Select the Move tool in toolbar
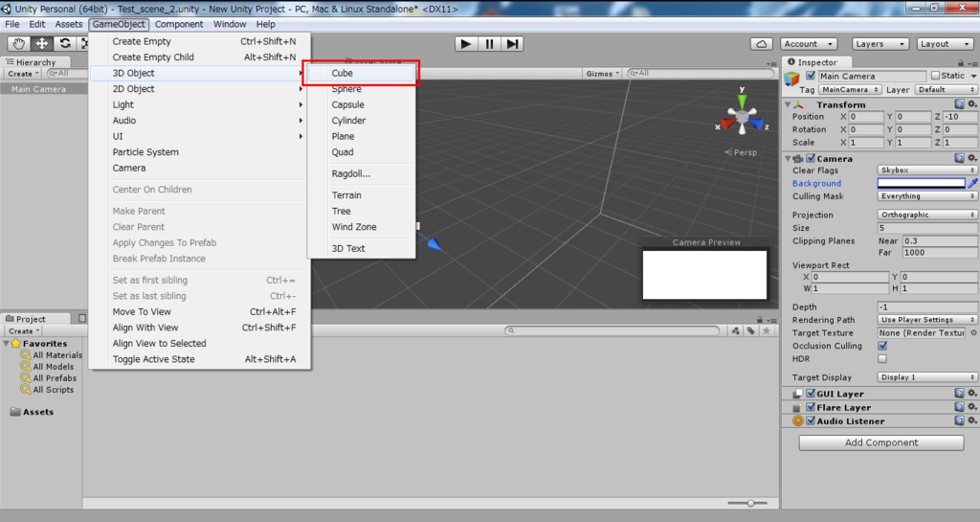980x522 pixels. pyautogui.click(x=41, y=43)
